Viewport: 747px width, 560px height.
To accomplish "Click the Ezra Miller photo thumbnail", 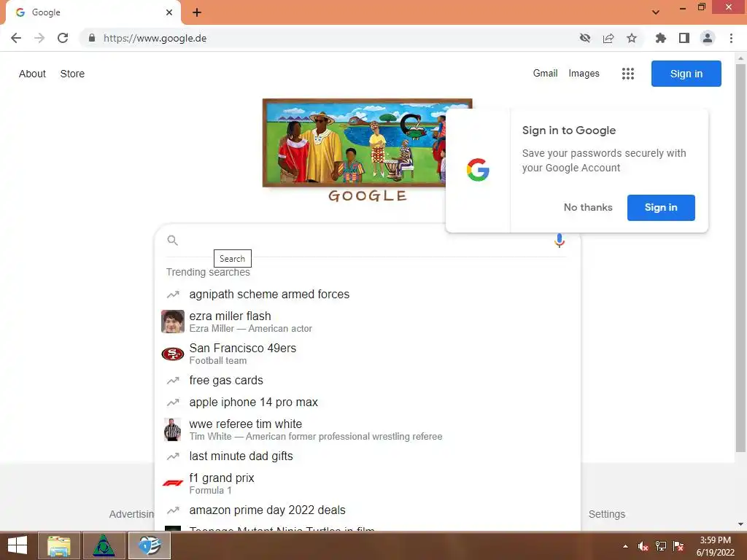I will (172, 322).
